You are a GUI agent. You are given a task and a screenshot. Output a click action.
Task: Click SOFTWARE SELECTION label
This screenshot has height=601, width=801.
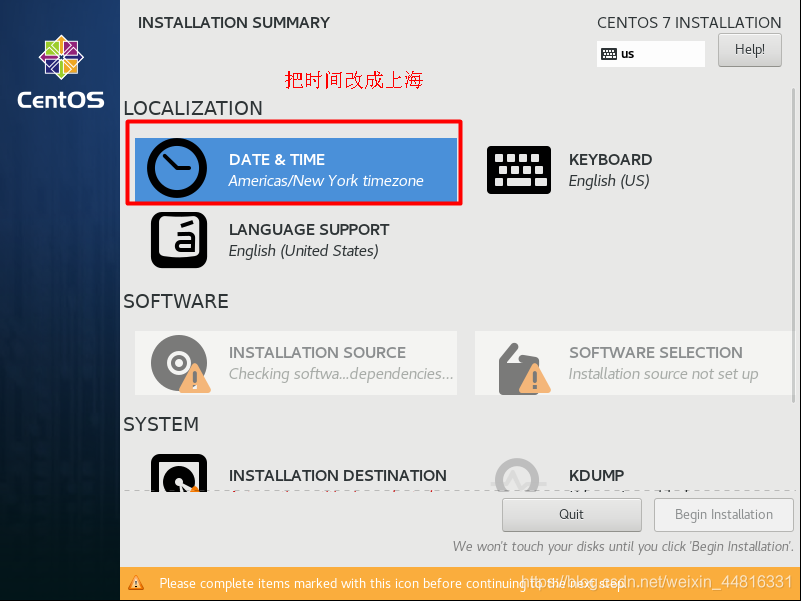point(655,353)
